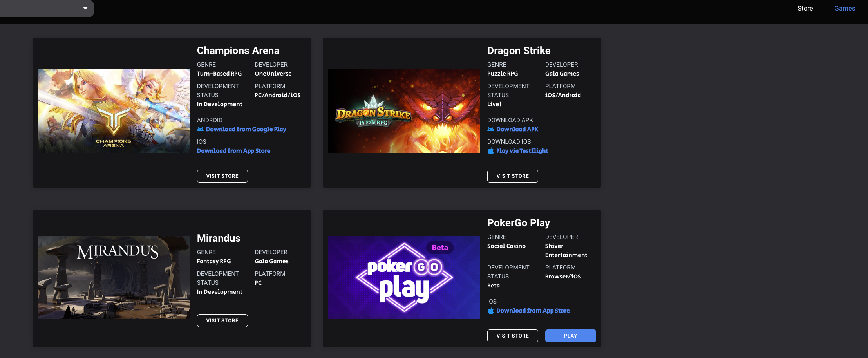868x358 pixels.
Task: Click Android icon next to Download from Google Play
Action: [x=200, y=129]
